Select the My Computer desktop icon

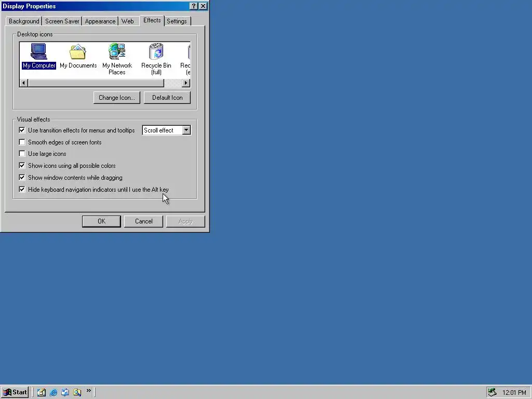[x=38, y=56]
